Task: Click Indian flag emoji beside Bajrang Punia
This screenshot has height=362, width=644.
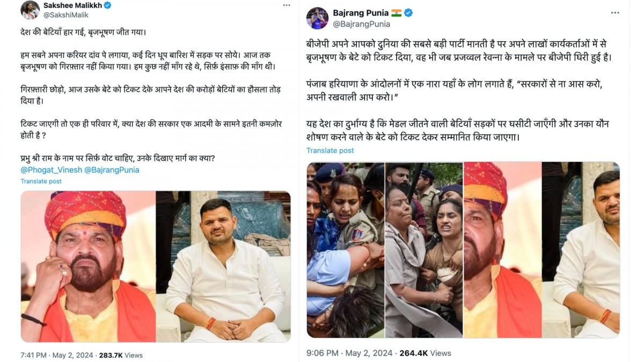Action: (x=397, y=13)
